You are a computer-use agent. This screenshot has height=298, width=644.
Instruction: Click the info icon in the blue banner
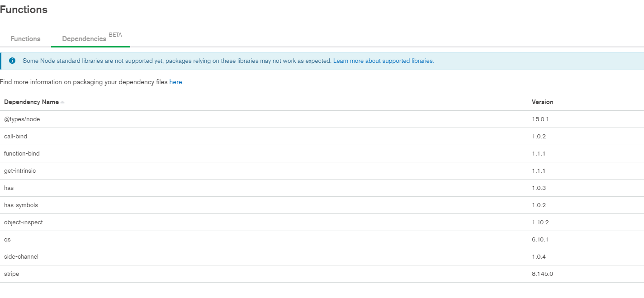click(x=12, y=61)
